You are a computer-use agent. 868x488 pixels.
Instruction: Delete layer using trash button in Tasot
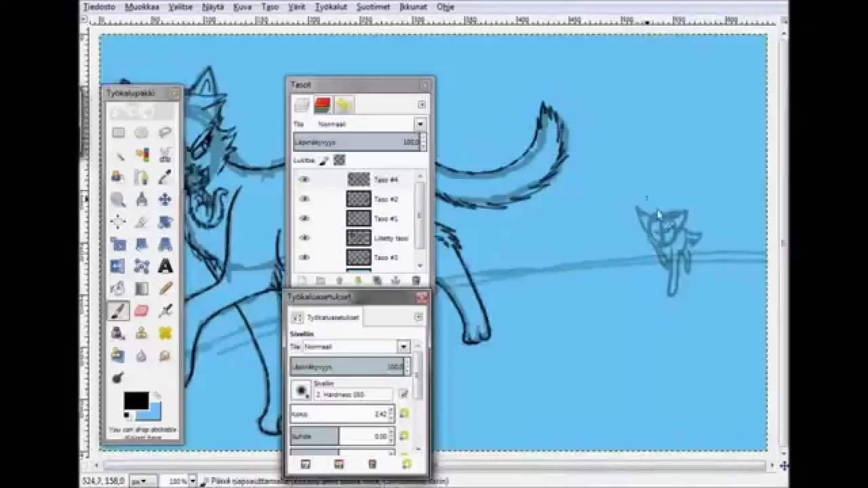tap(416, 281)
